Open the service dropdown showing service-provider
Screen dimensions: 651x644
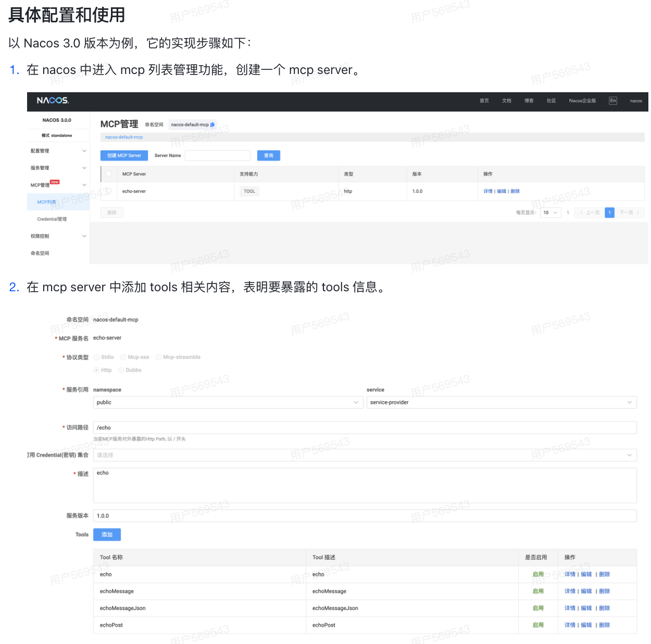(x=502, y=402)
